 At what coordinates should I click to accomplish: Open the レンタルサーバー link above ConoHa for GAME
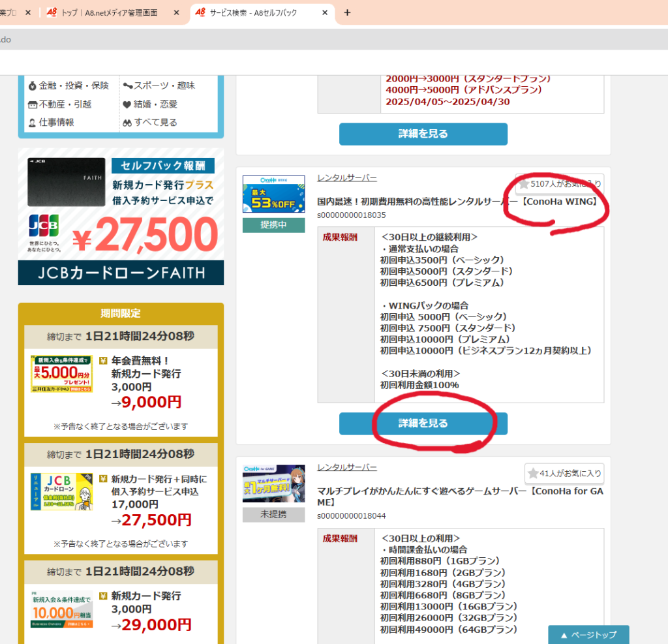click(347, 468)
